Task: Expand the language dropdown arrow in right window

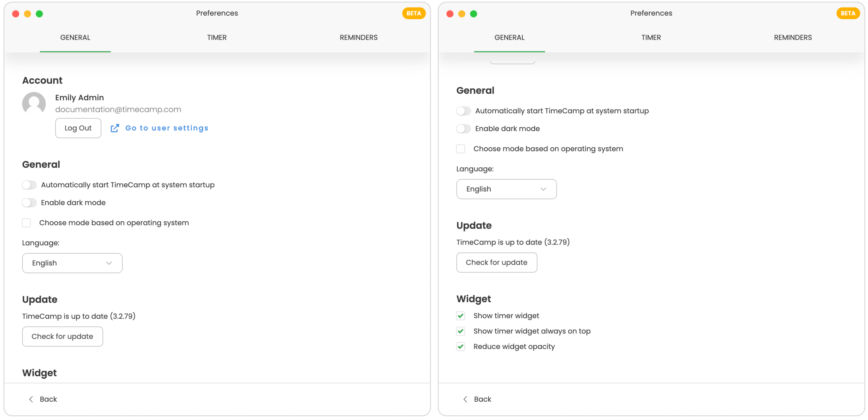Action: [x=543, y=189]
